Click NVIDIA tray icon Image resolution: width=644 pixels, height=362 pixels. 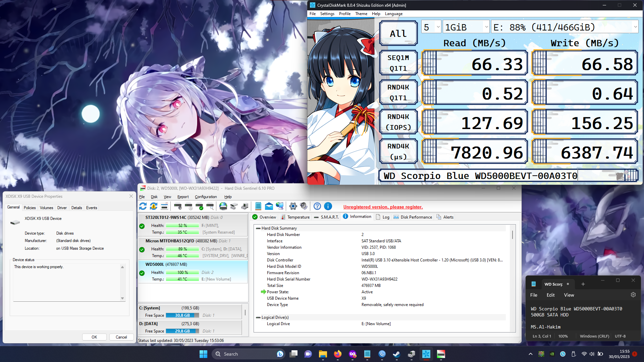[x=552, y=354]
